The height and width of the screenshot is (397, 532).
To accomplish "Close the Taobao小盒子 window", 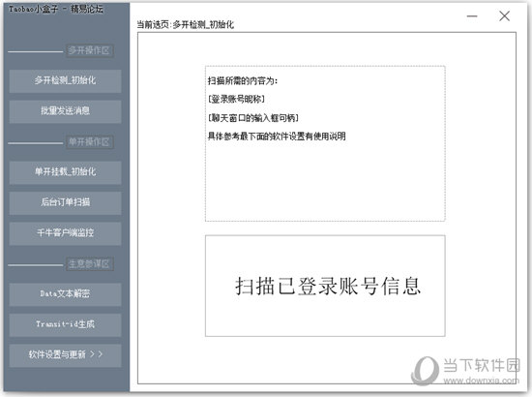I will (505, 15).
